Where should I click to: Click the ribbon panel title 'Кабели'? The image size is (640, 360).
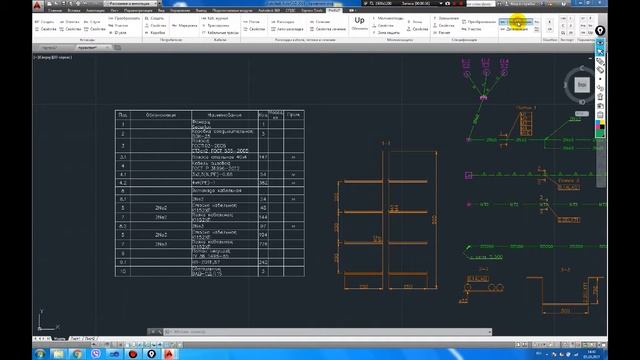[x=220, y=40]
